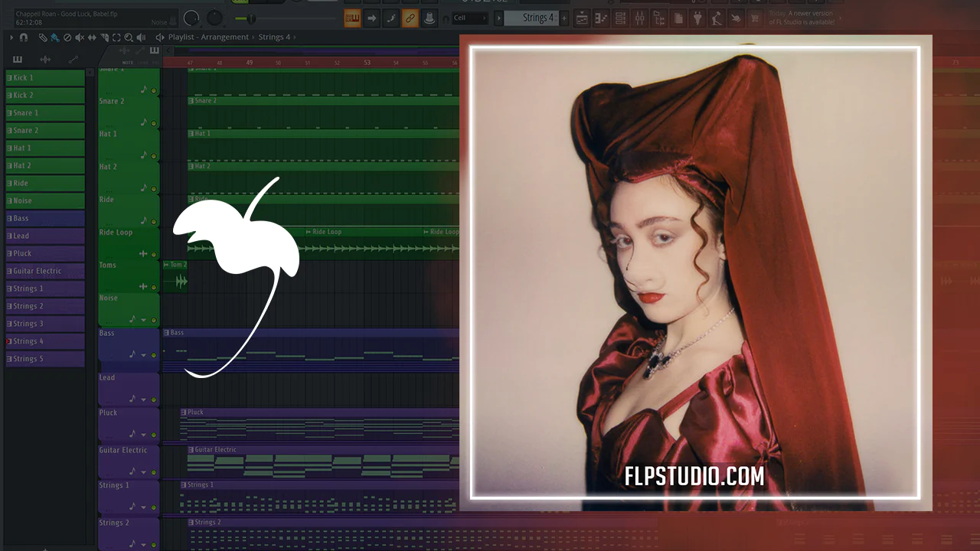Select the Select tool in playlist toolbar
The width and height of the screenshot is (980, 551).
[x=116, y=37]
